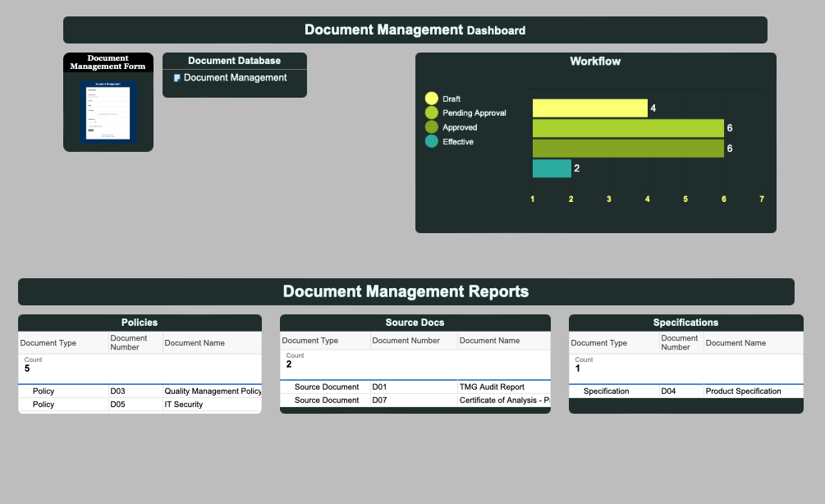Open the Product Specification row D04
This screenshot has width=825, height=504.
point(743,392)
